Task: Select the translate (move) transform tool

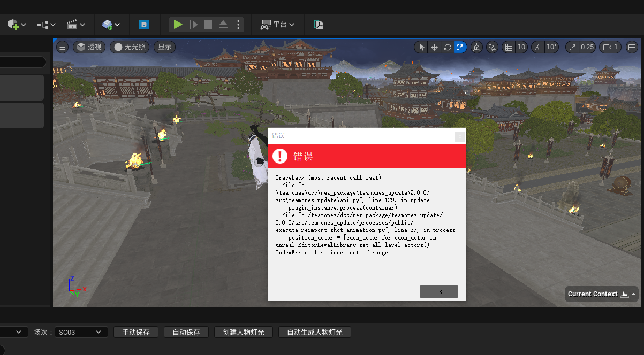Action: tap(434, 47)
